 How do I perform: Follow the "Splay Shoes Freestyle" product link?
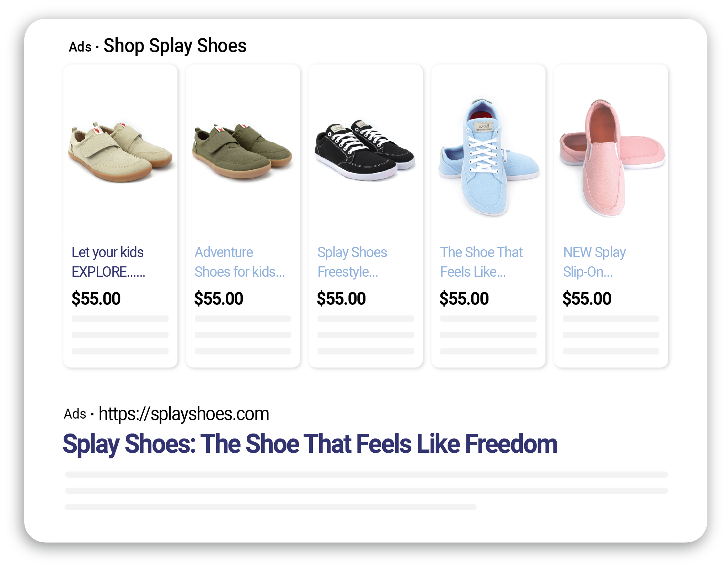tap(352, 262)
